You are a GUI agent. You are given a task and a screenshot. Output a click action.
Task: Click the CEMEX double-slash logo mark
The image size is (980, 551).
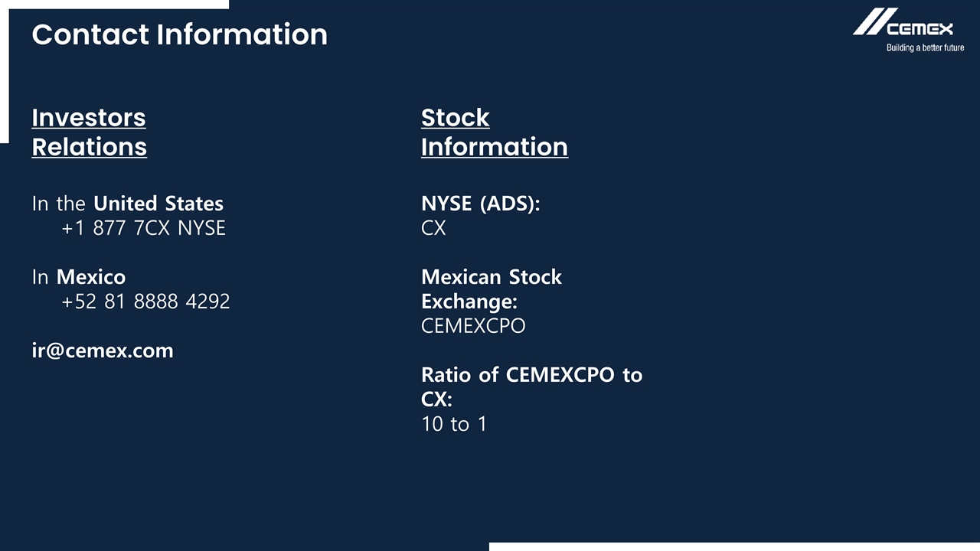pos(874,21)
